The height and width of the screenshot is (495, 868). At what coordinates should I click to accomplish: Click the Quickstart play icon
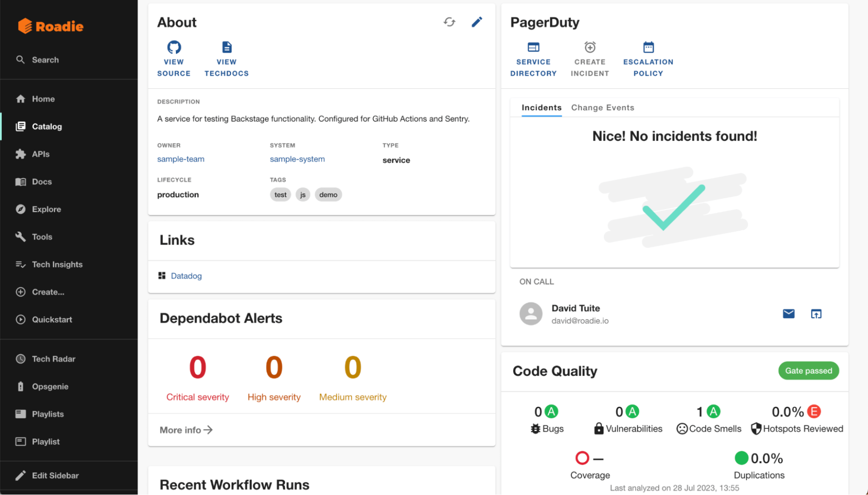(x=20, y=319)
